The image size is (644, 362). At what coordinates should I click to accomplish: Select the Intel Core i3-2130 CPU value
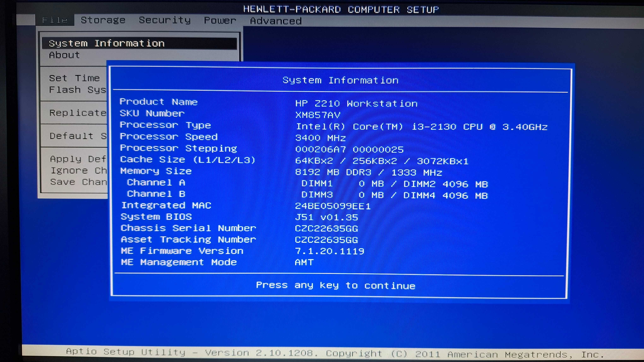click(421, 127)
